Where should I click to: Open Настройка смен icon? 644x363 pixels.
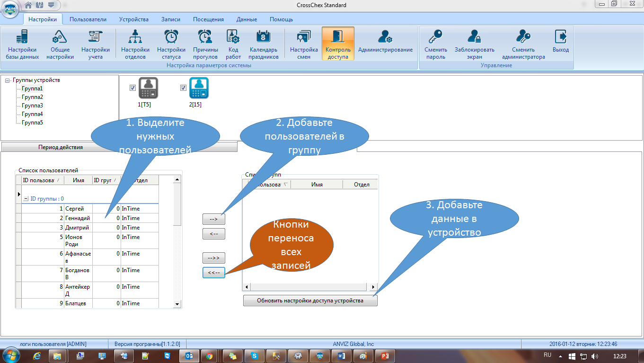[x=304, y=37]
